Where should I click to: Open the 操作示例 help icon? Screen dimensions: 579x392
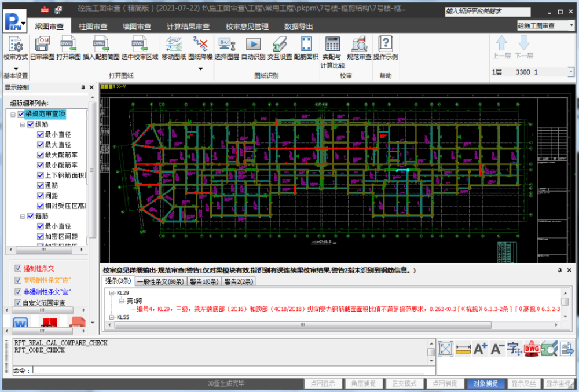coord(385,48)
